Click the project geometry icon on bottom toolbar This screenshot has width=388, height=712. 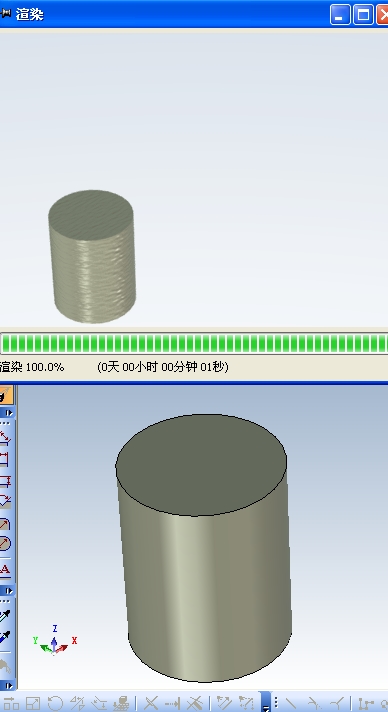(121, 703)
